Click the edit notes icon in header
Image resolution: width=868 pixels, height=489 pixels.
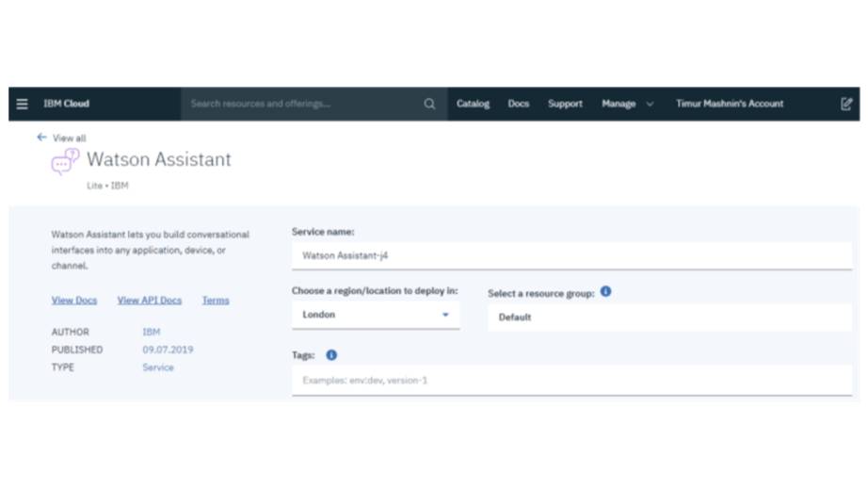(x=846, y=104)
